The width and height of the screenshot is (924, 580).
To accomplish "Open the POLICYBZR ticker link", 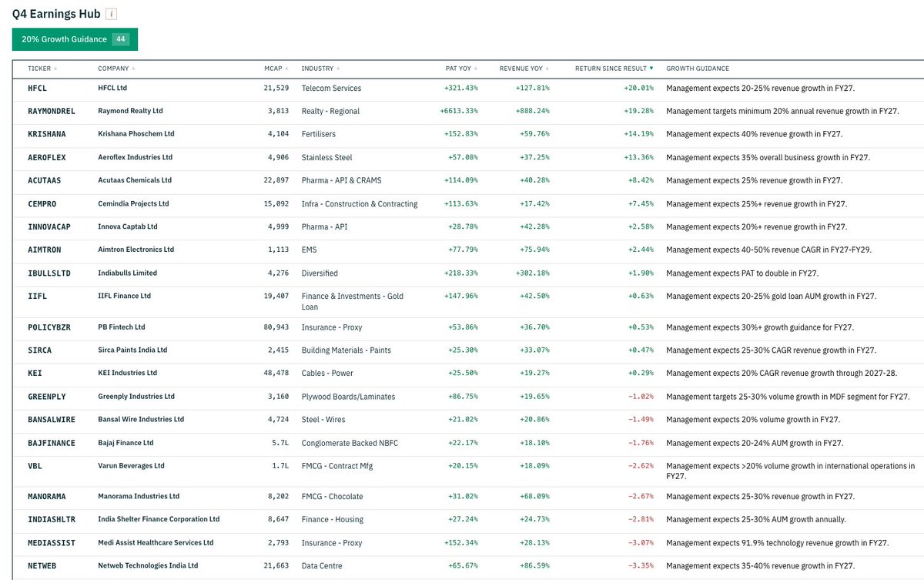I will click(49, 327).
